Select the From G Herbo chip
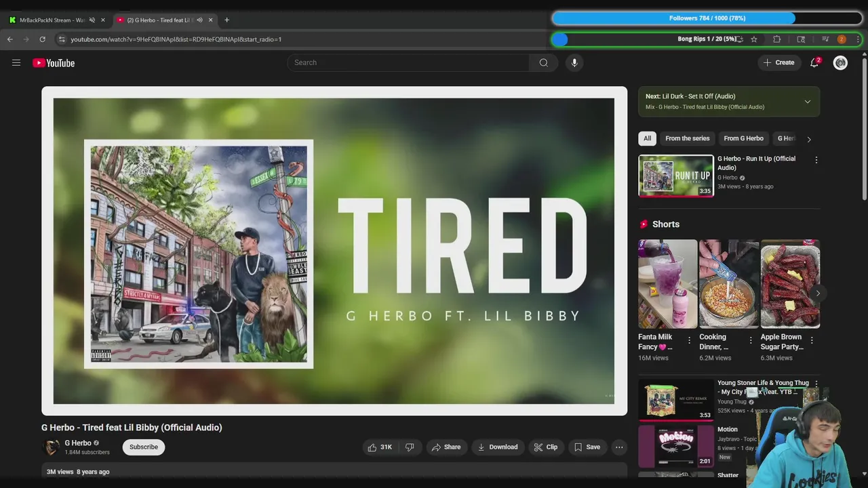This screenshot has width=868, height=488. [743, 138]
